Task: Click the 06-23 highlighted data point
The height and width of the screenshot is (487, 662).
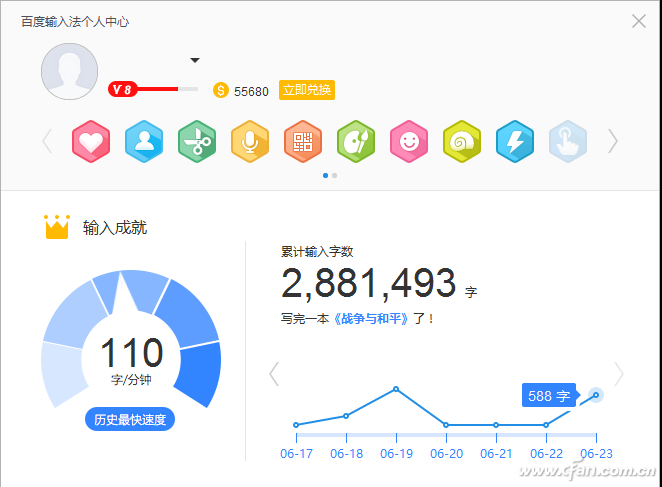Action: click(x=596, y=395)
